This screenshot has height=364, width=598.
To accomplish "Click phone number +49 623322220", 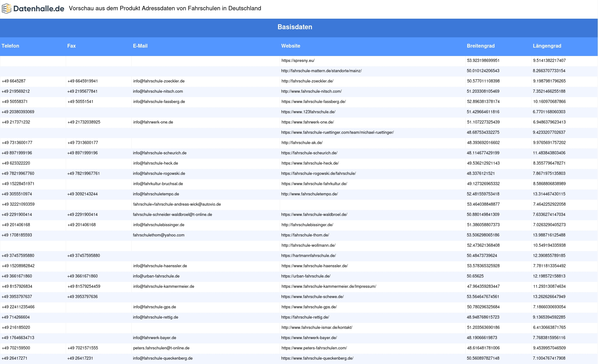I will point(16,163).
